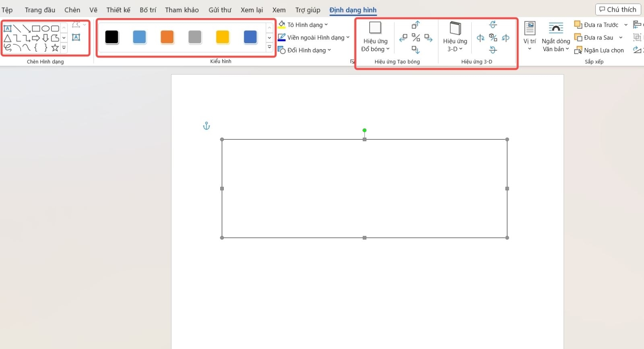The width and height of the screenshot is (644, 349).
Task: Switch to Chèn tab
Action: click(x=72, y=10)
